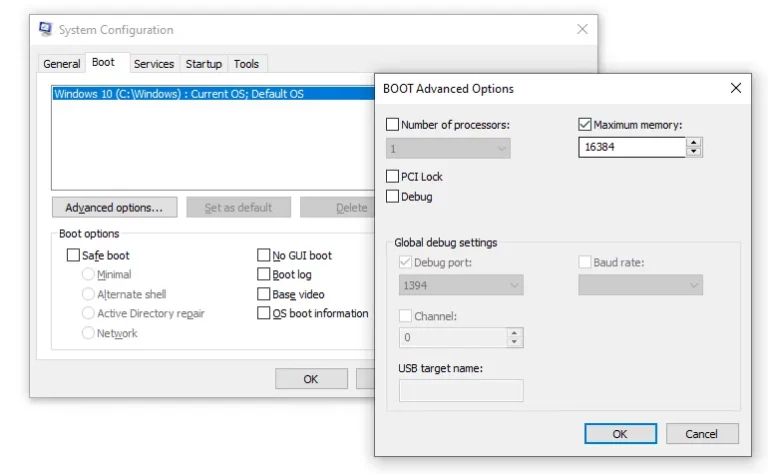This screenshot has width=768, height=474.
Task: Decrease Channel value with the down arrow
Action: tap(514, 342)
